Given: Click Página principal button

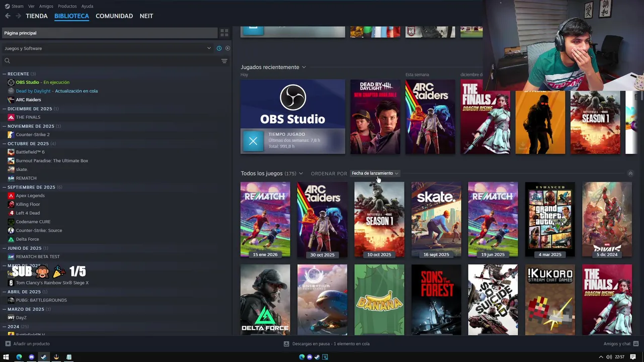Looking at the screenshot, I should (x=109, y=33).
